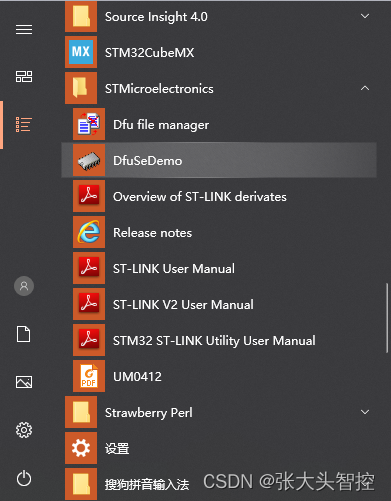Launch DfuSeDemo from the list
Screen dimensions: 391x501
219,160
